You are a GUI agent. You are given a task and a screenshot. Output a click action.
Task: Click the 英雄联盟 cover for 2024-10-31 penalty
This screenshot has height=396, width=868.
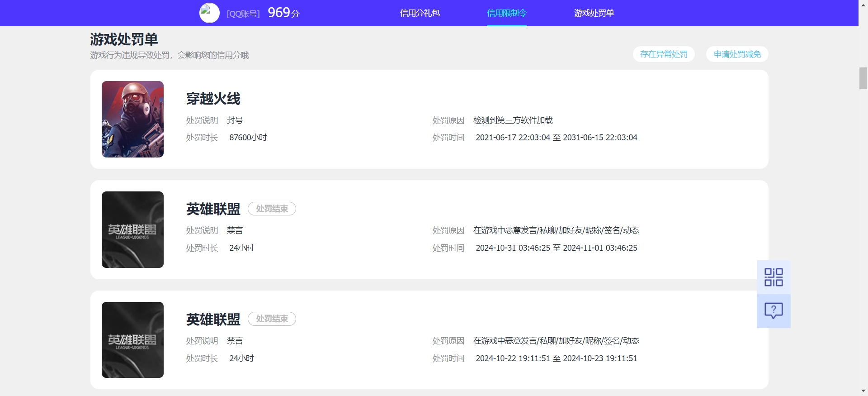(x=132, y=229)
